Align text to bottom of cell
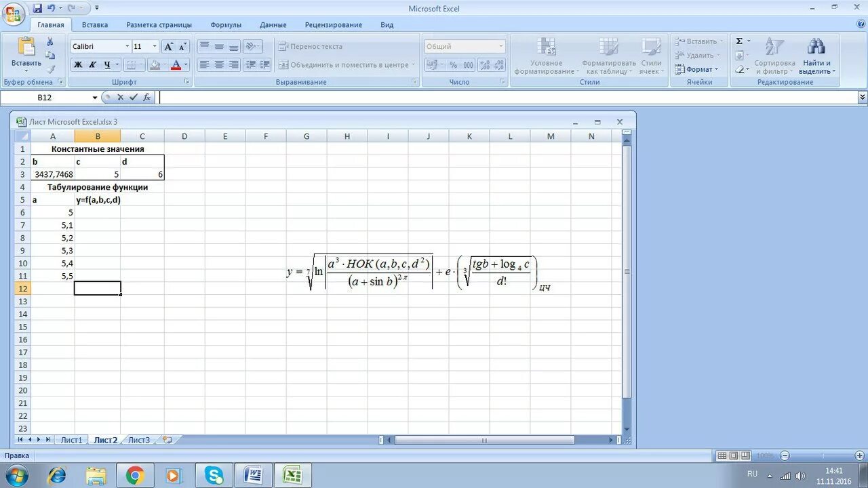The width and height of the screenshot is (868, 488). tap(234, 47)
